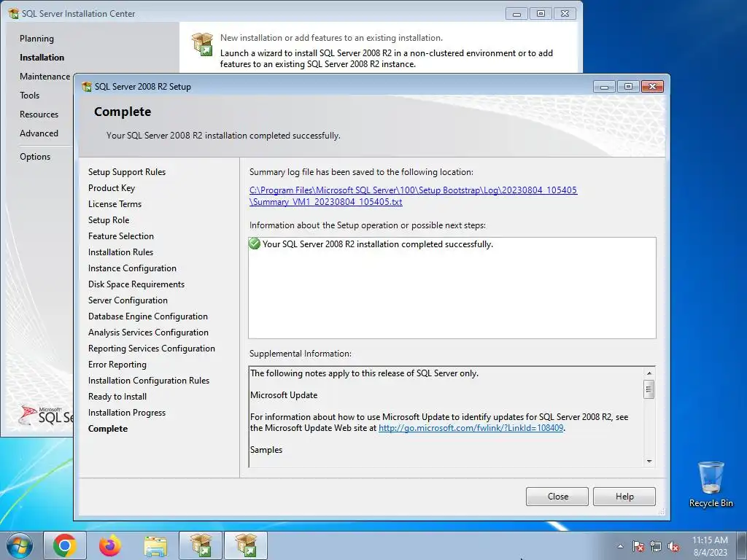Switch to first SQL Server setup taskbar item
747x560 pixels.
coord(201,545)
